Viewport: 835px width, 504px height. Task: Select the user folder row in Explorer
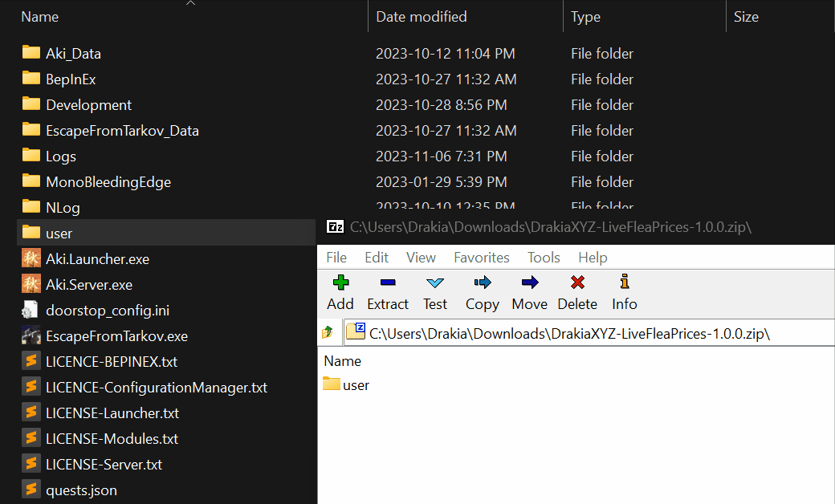166,233
